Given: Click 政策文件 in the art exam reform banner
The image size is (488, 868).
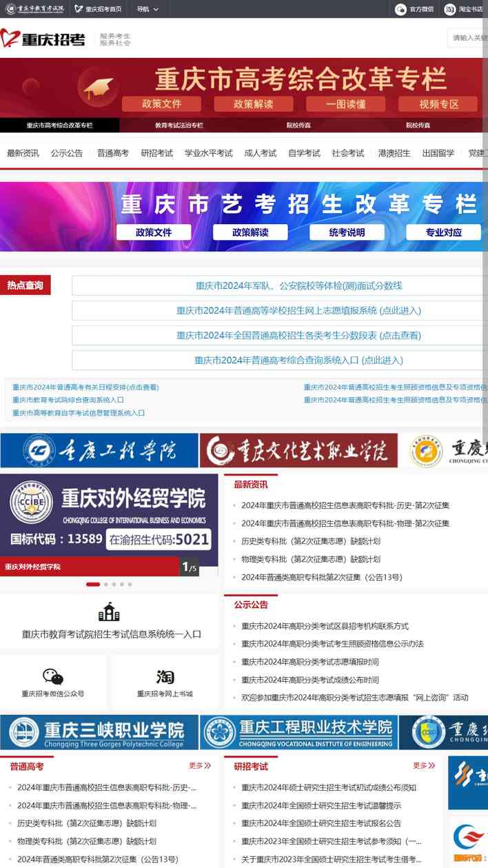Looking at the screenshot, I should (154, 232).
